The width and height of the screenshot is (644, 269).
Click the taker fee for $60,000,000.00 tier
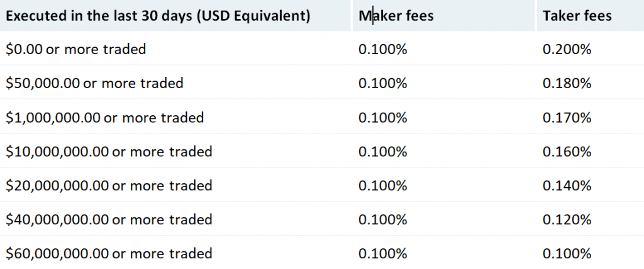(567, 254)
